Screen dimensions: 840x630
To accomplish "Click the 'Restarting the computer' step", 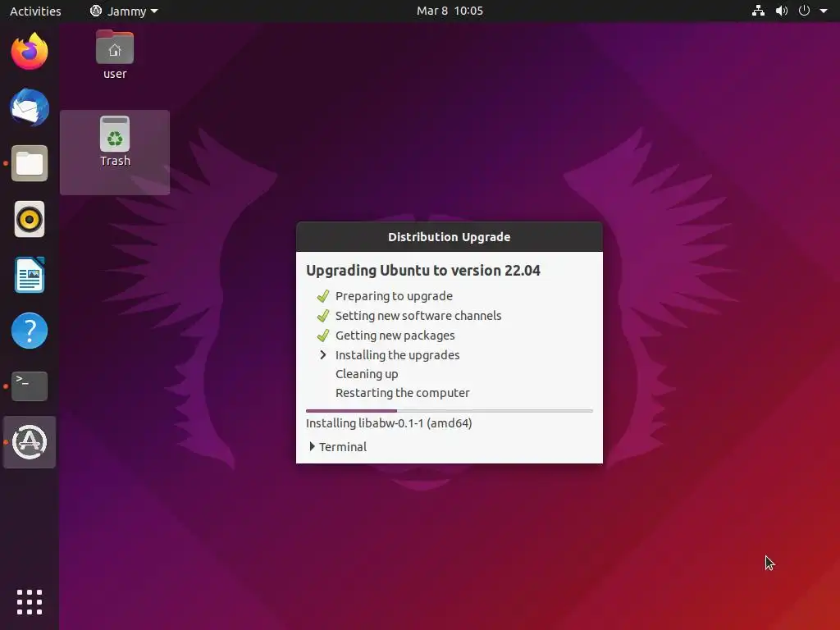I will 402,393.
